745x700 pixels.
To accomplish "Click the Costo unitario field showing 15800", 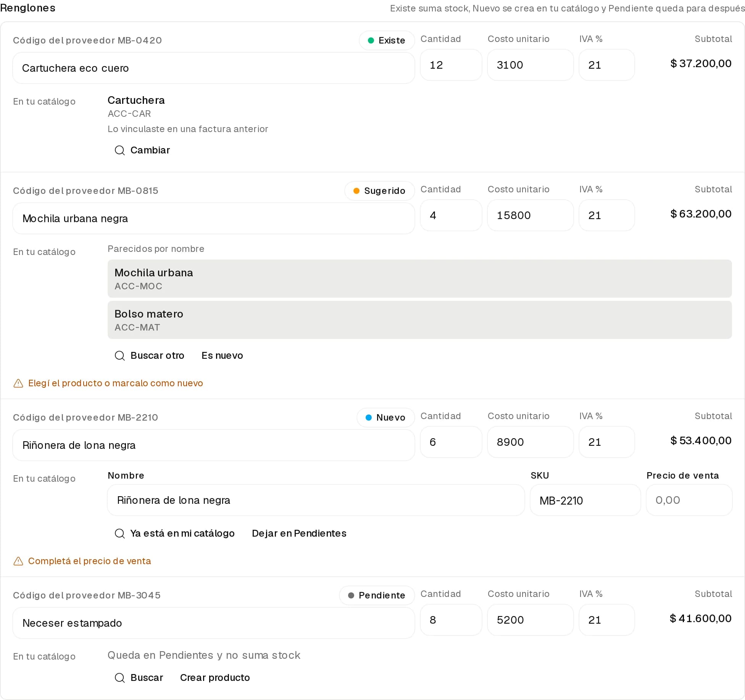I will (x=531, y=215).
